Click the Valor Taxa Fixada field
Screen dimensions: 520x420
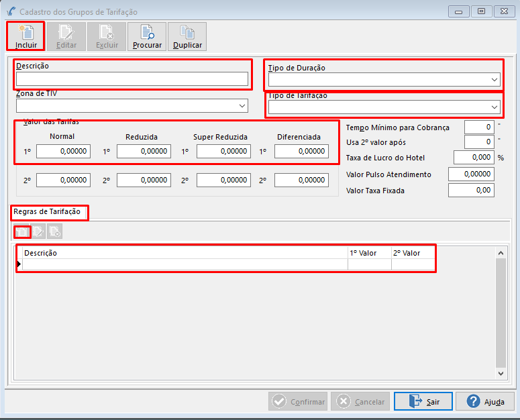[x=471, y=191]
